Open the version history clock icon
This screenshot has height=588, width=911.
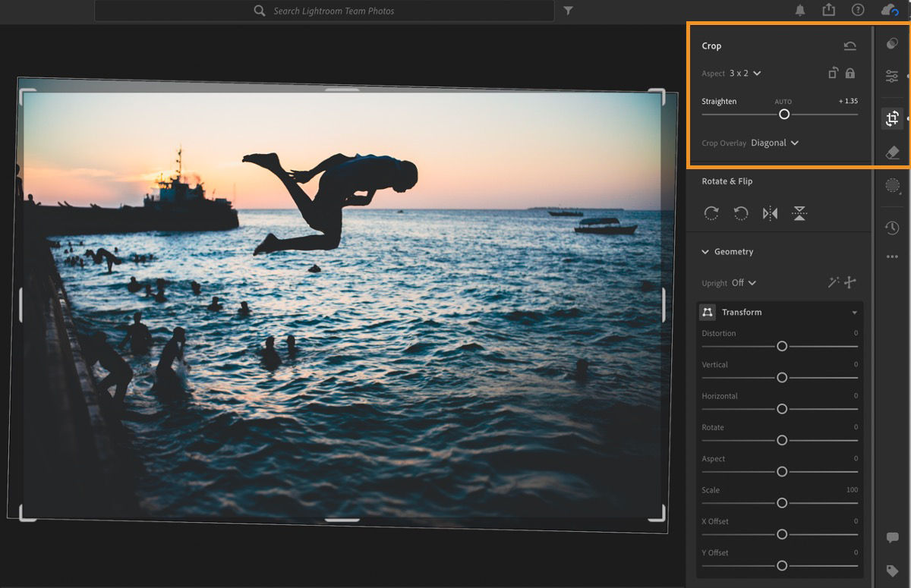point(892,228)
